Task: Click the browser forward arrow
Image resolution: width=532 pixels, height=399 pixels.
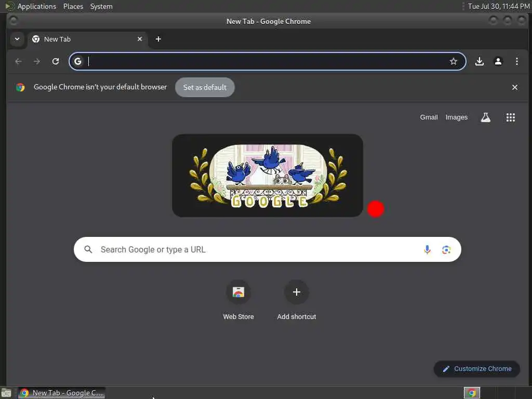Action: 37,61
